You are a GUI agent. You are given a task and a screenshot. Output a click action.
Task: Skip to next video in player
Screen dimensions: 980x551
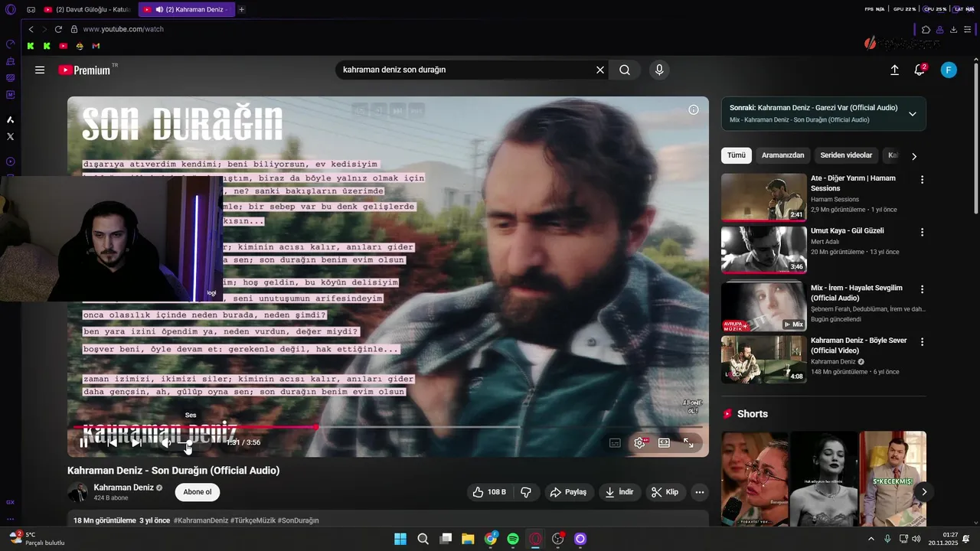pyautogui.click(x=136, y=442)
